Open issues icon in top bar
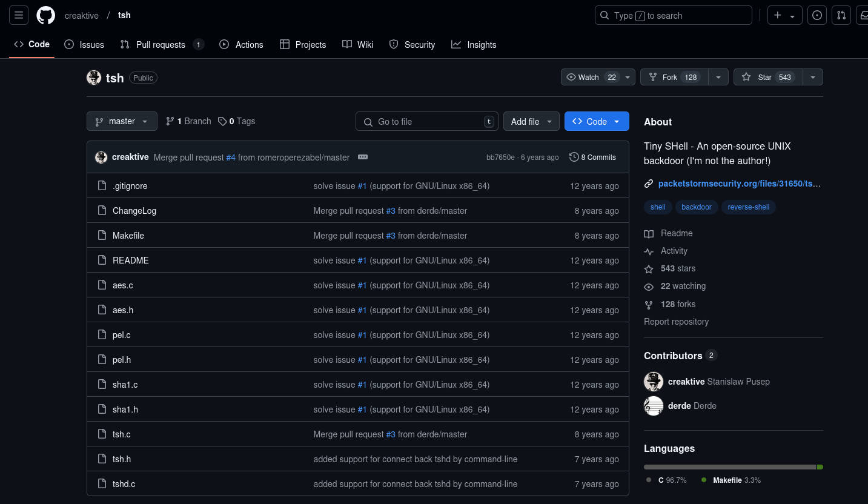Viewport: 868px width, 504px height. [817, 15]
